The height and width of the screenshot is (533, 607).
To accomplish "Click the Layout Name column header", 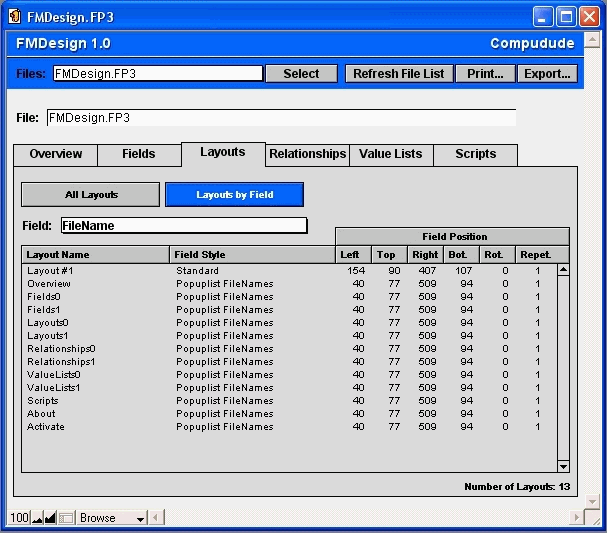I will pyautogui.click(x=95, y=255).
